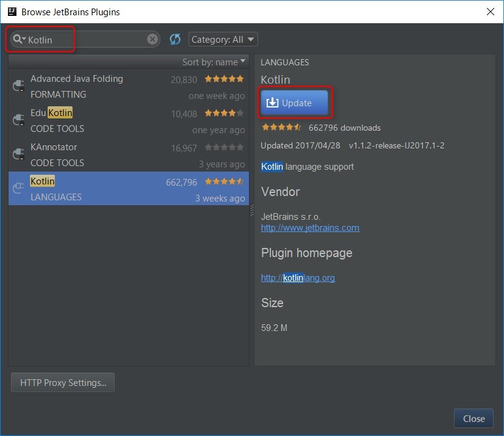Click FORMATTING category label
504x436 pixels.
58,94
